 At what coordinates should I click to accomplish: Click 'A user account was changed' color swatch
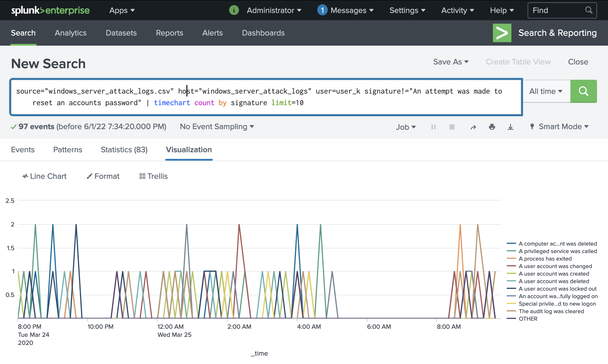coord(511,266)
